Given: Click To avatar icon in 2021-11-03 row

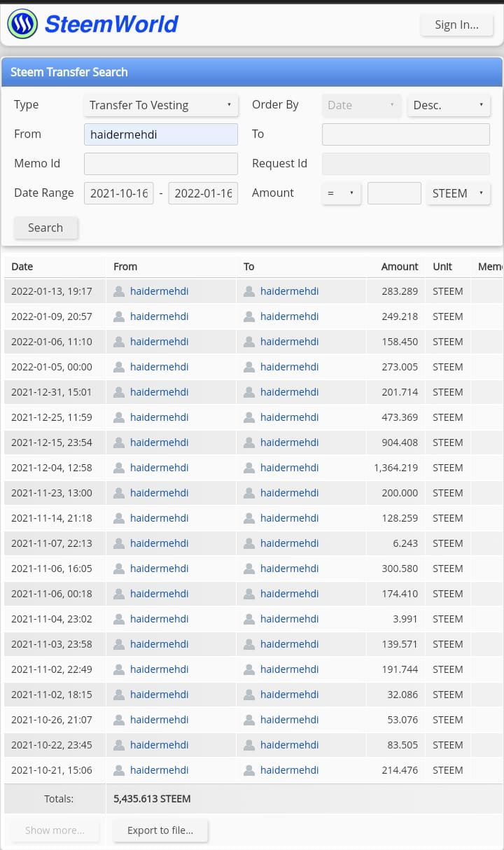Looking at the screenshot, I should click(249, 644).
